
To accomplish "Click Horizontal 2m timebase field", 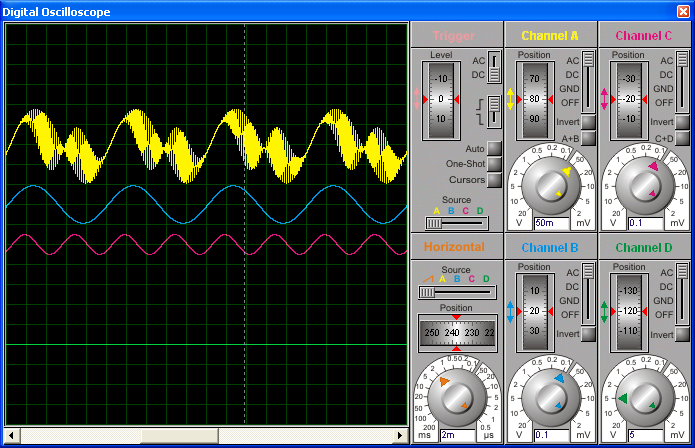I will pyautogui.click(x=457, y=435).
